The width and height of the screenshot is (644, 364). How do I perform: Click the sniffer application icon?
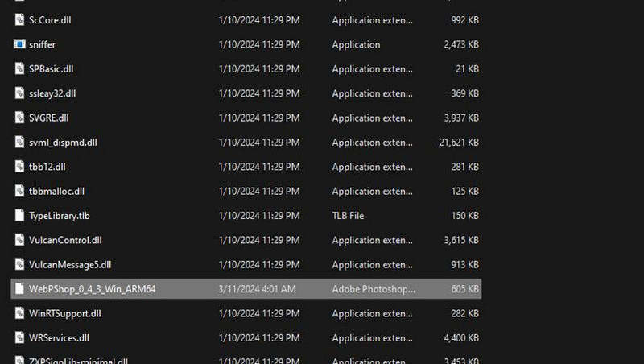pyautogui.click(x=20, y=44)
